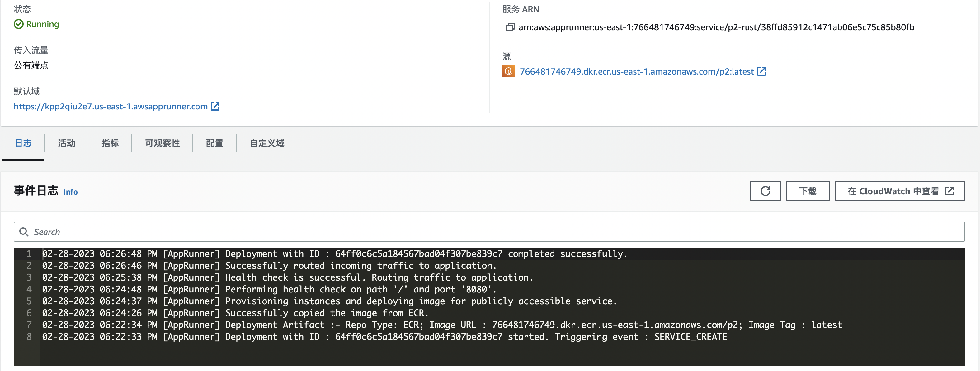Switch to the 活动 tab

pos(67,143)
